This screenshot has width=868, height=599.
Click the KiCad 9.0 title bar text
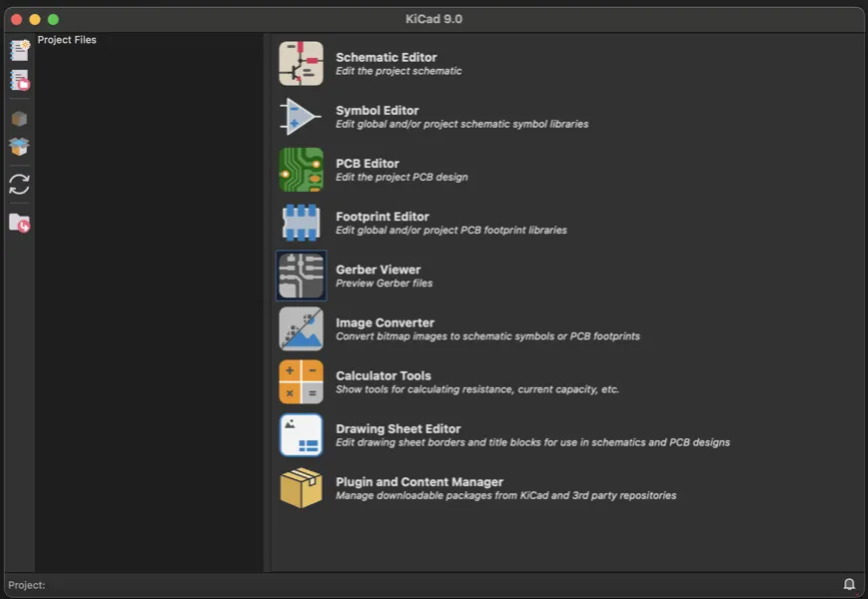click(434, 18)
